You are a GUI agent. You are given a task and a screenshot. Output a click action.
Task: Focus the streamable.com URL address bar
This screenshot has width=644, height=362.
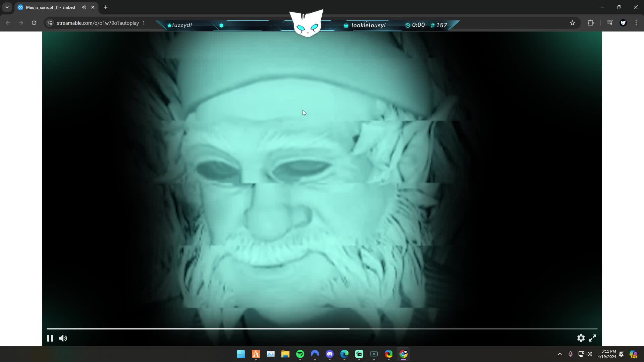point(101,23)
